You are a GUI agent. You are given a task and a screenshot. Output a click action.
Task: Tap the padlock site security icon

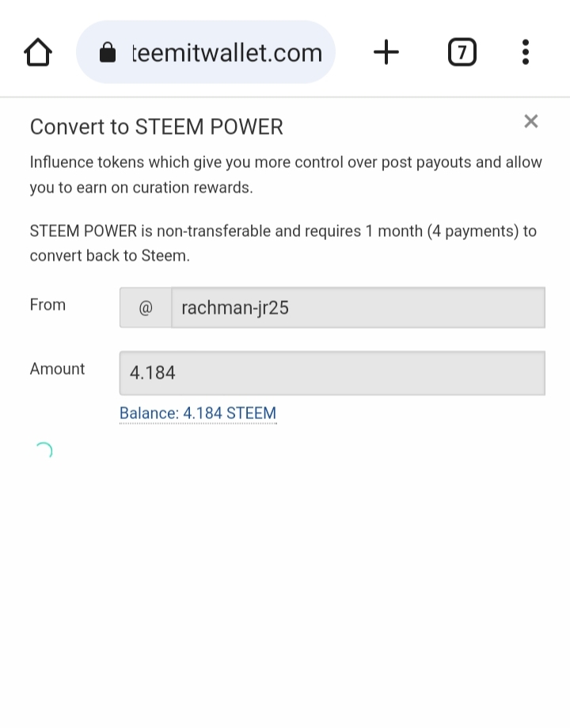pyautogui.click(x=108, y=53)
